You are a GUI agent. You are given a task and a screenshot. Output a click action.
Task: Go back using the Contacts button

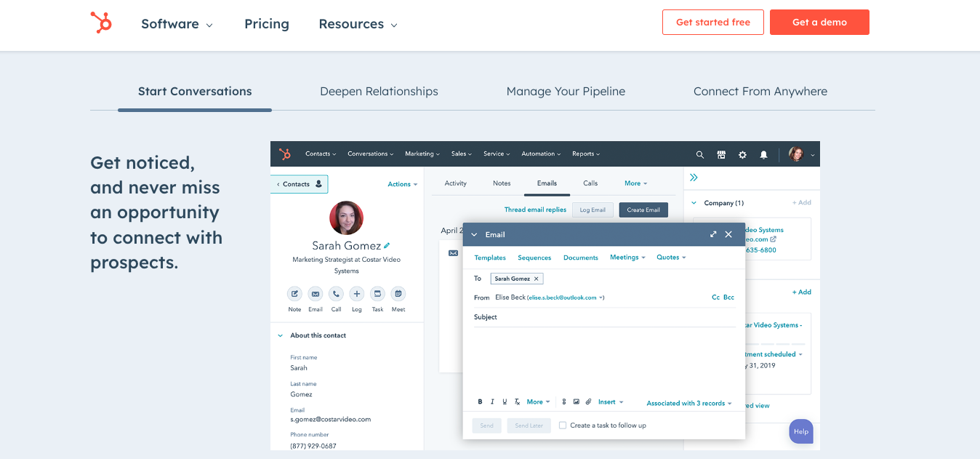coord(299,184)
